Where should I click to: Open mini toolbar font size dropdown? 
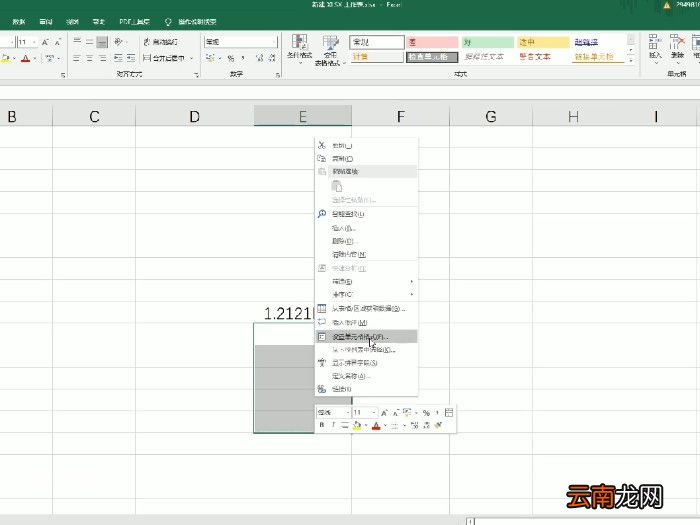(x=374, y=412)
